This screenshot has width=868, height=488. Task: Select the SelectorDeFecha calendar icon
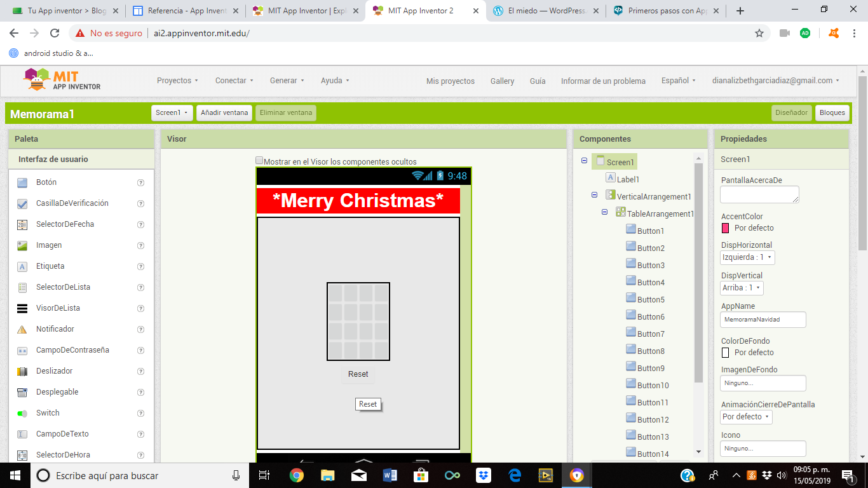click(x=22, y=224)
